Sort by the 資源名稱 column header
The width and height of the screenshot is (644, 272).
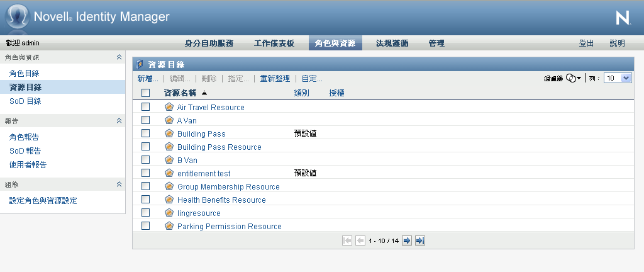(x=180, y=93)
